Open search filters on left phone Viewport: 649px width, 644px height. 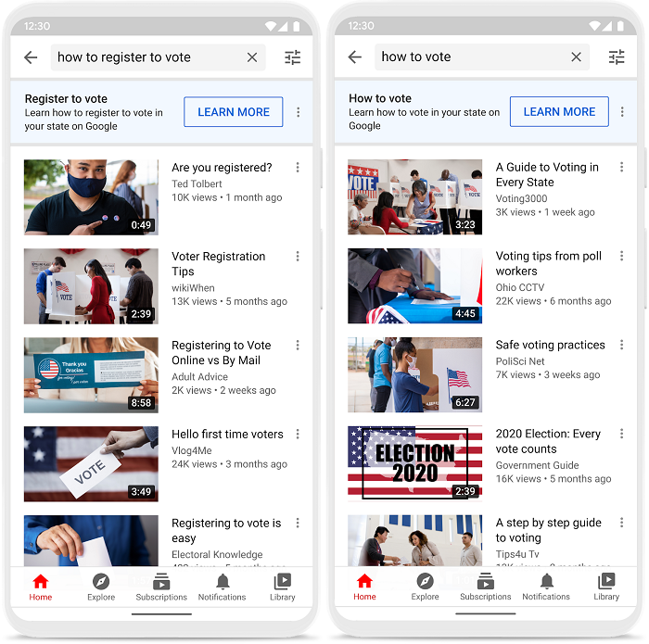[293, 57]
